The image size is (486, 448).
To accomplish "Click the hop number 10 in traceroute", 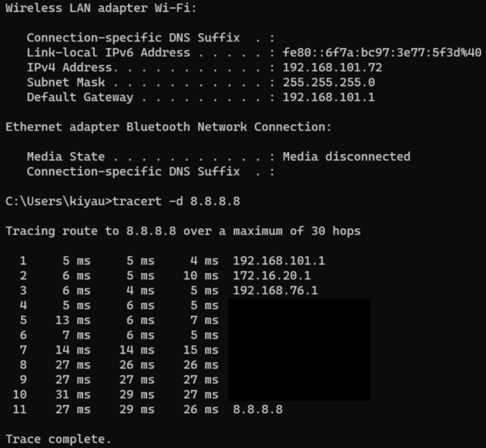I will (x=20, y=394).
